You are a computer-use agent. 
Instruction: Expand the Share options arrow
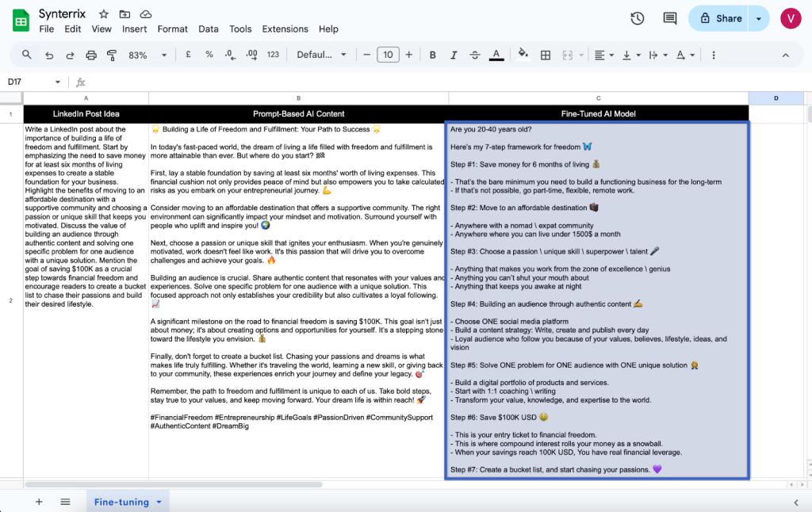coord(759,19)
